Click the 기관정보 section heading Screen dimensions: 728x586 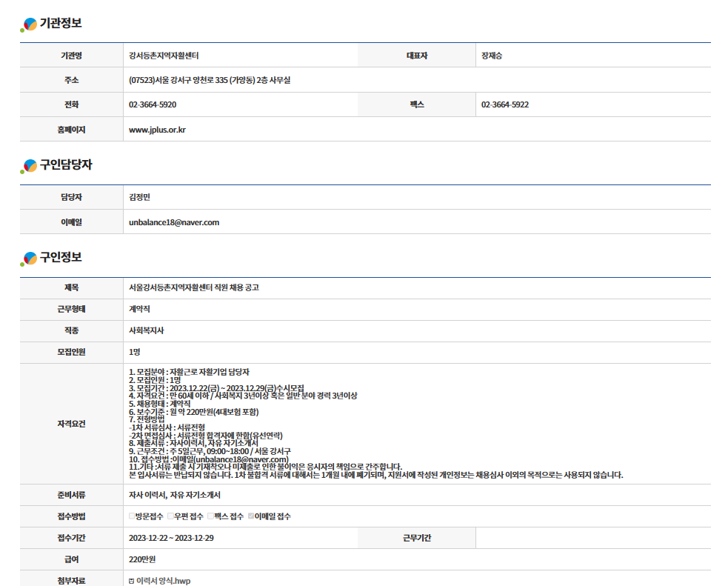61,24
